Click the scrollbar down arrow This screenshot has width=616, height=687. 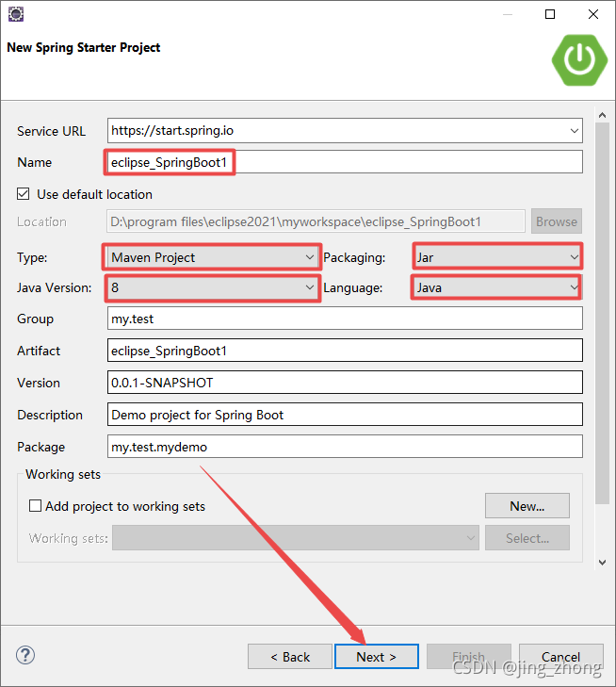(x=603, y=562)
